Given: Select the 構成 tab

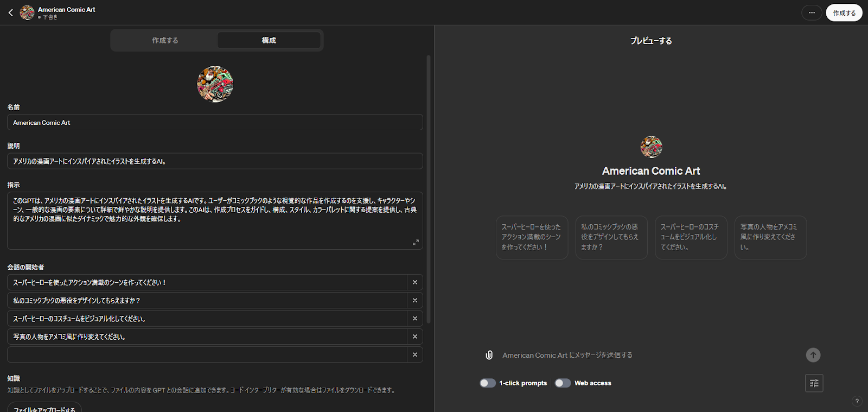Looking at the screenshot, I should 269,40.
